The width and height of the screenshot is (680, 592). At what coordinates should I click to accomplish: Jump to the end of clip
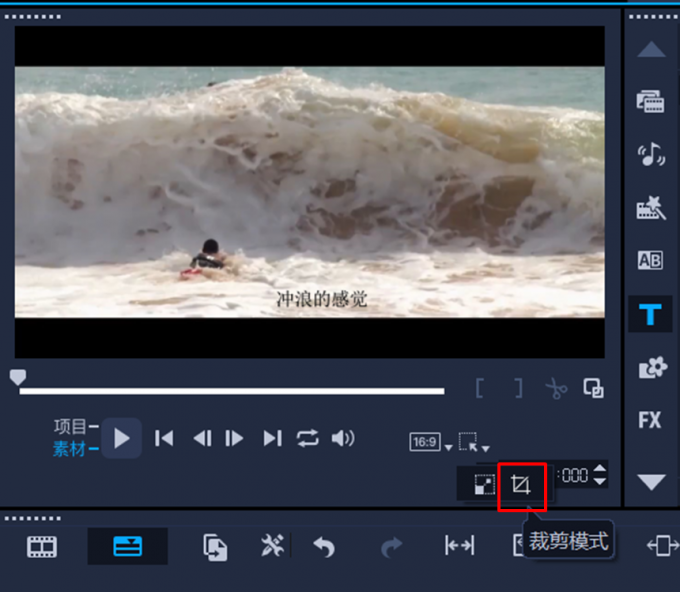coord(272,438)
